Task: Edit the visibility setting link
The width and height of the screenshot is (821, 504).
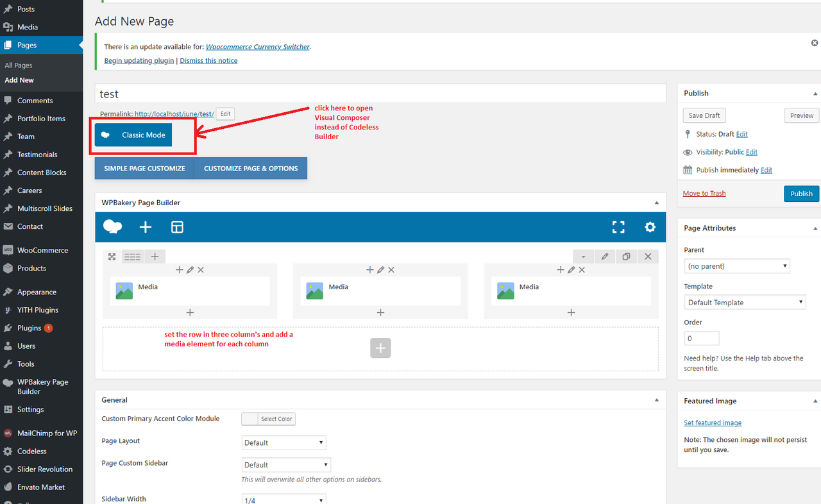Action: [x=752, y=152]
